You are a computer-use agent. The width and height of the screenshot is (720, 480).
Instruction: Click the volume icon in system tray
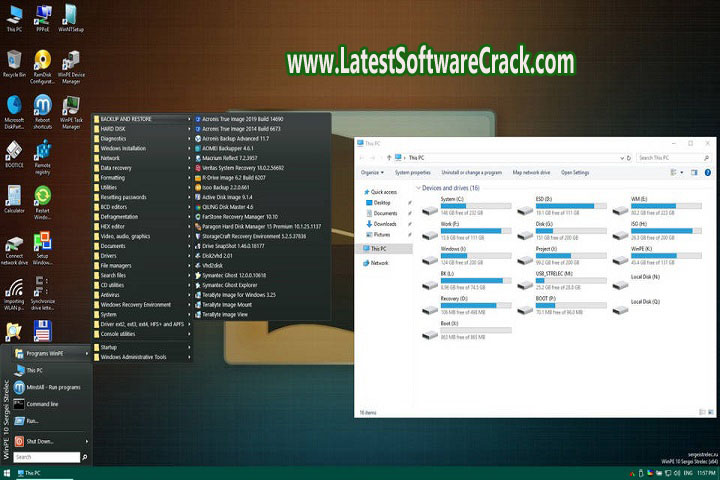point(676,473)
